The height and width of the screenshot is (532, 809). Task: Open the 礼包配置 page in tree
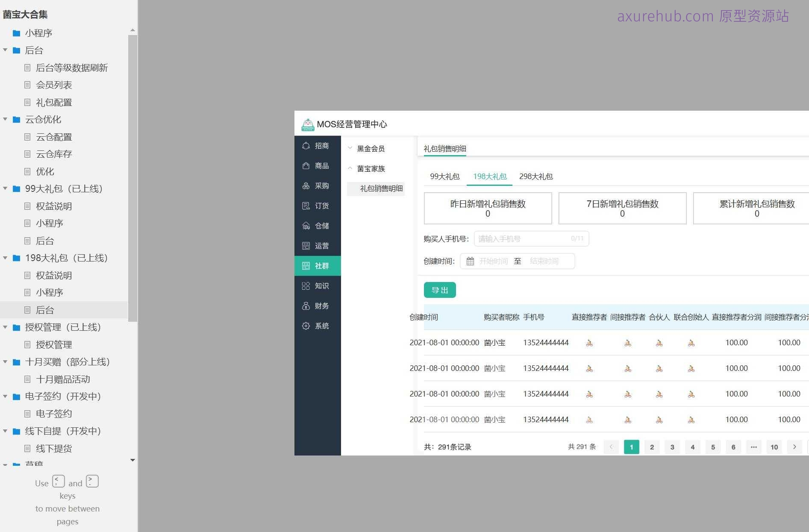point(54,103)
